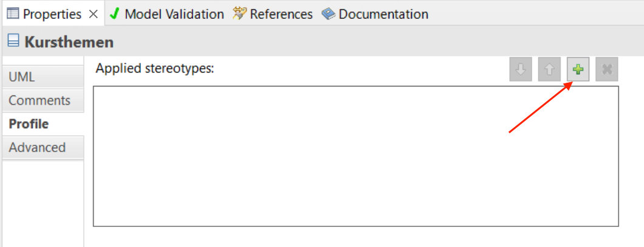This screenshot has height=247, width=644.
Task: Click the remove stereotype X icon
Action: tap(606, 70)
